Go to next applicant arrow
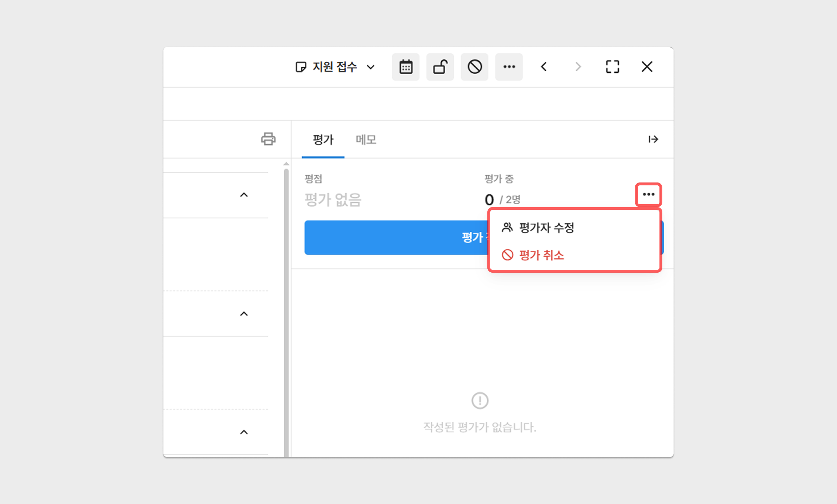837x504 pixels. click(x=578, y=67)
